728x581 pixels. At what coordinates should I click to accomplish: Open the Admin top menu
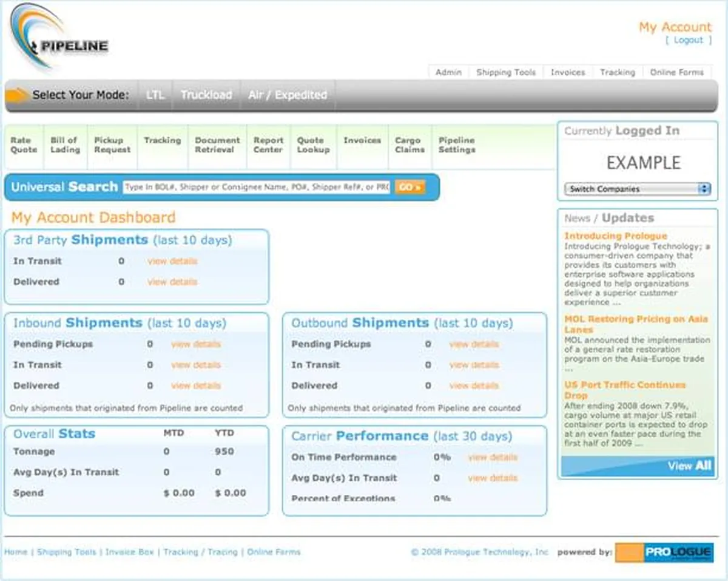pyautogui.click(x=448, y=72)
